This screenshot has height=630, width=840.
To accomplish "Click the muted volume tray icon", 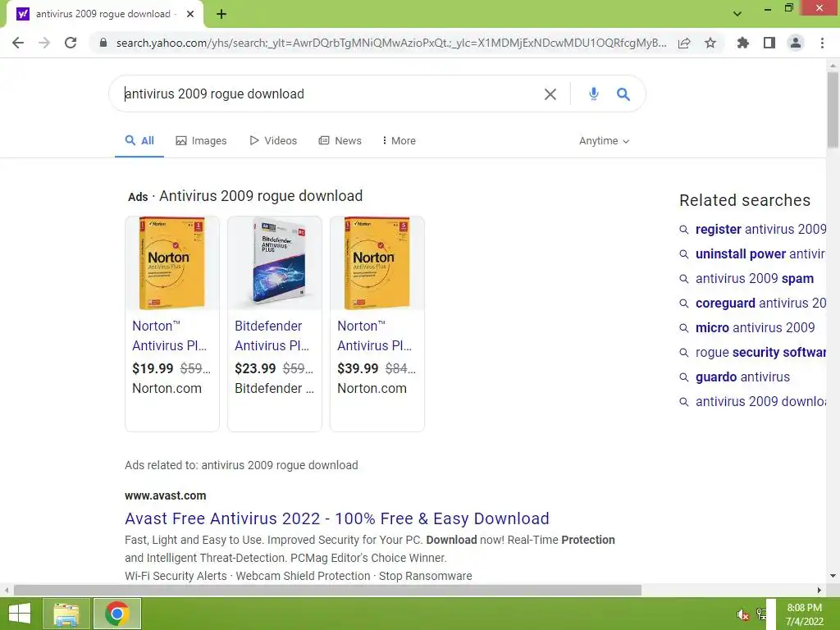I will click(742, 614).
